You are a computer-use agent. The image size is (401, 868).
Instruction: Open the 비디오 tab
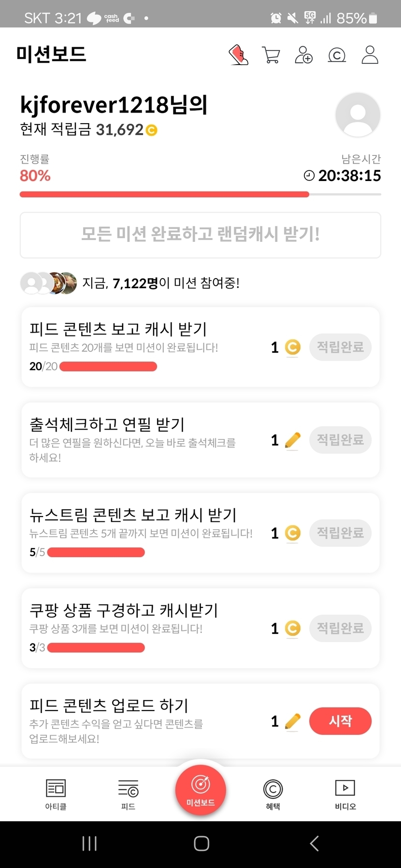pos(345,794)
